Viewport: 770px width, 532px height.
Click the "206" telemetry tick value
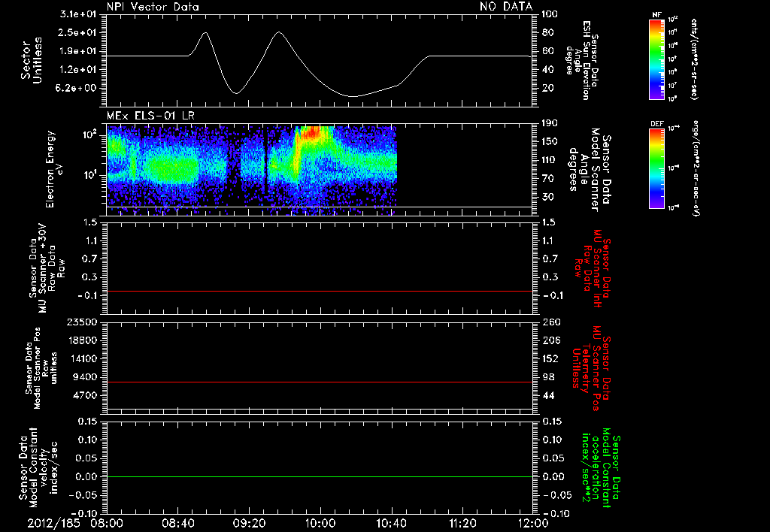coord(550,340)
